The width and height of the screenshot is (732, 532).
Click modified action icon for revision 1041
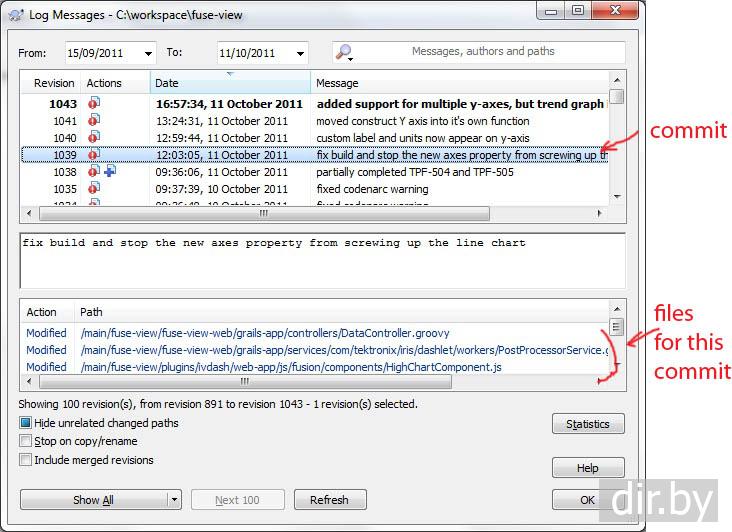(94, 120)
